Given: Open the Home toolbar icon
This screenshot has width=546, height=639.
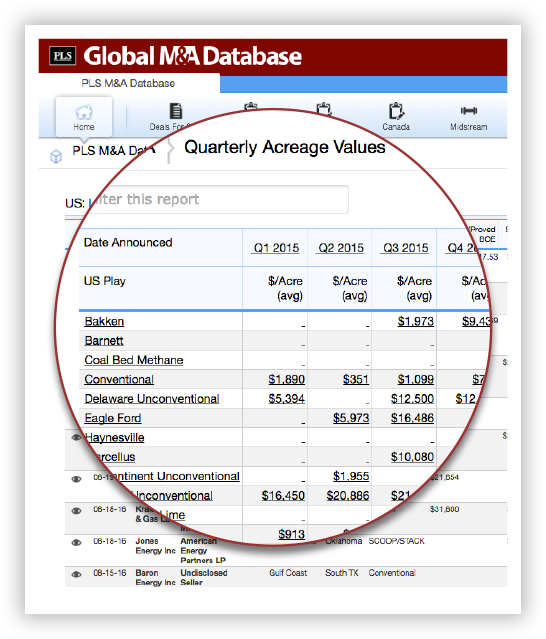Looking at the screenshot, I should (84, 117).
